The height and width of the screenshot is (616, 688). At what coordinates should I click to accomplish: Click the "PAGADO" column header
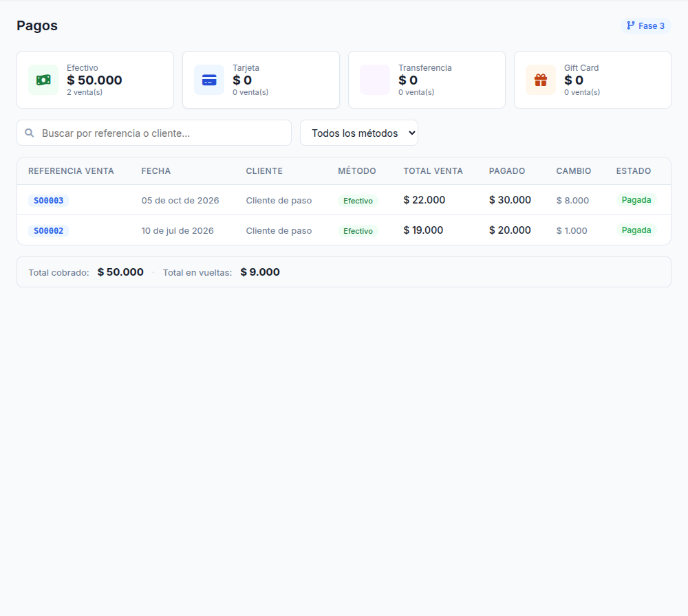507,171
